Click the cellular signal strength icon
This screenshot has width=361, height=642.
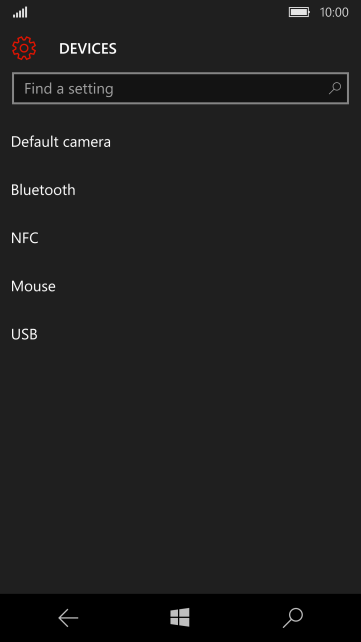point(20,13)
